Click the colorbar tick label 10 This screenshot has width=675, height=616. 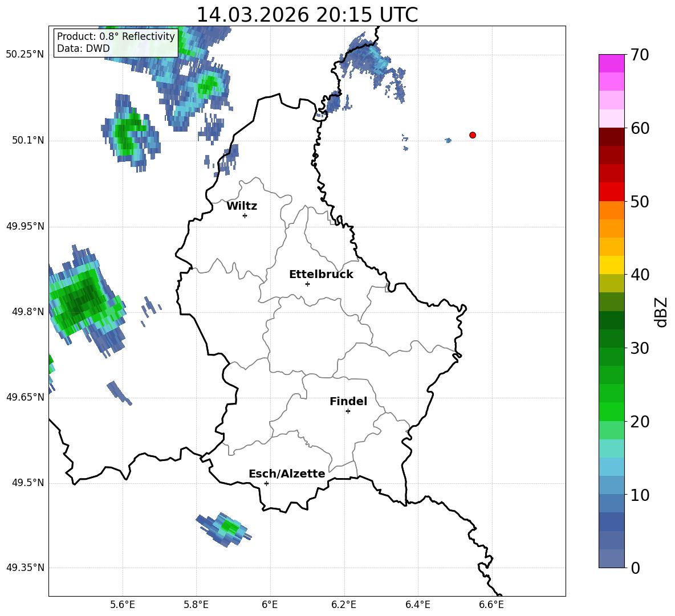[639, 495]
